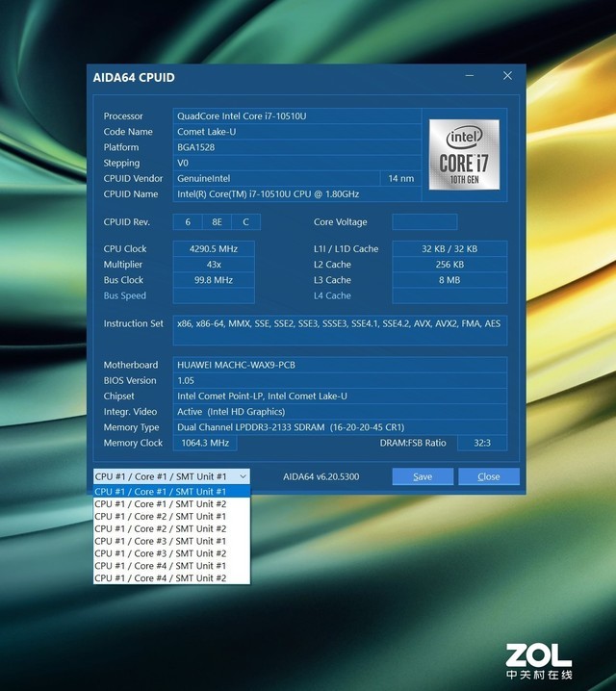
Task: Click the CPUID Name value with 1.80GHz
Action: coord(297,193)
